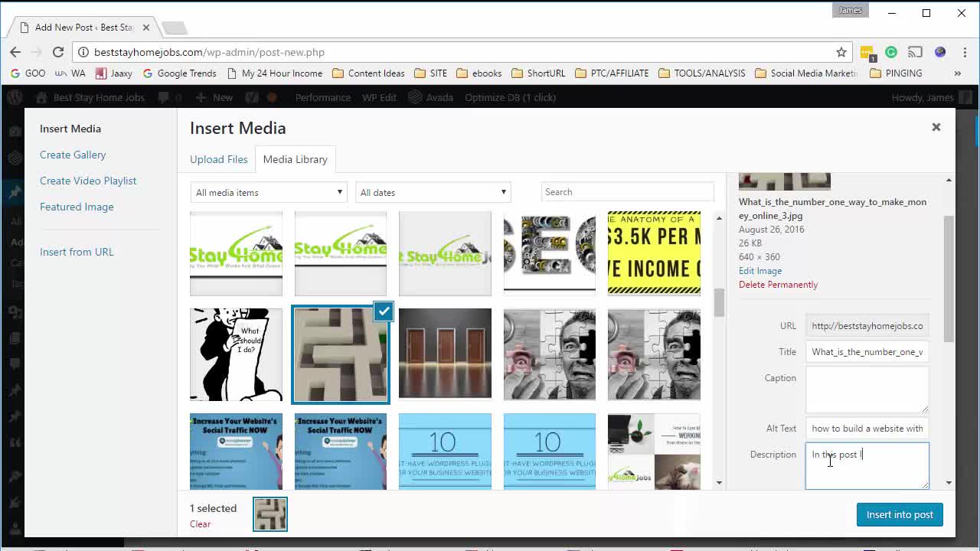980x551 pixels.
Task: Open the Jaaxy bookmark
Action: 114,73
